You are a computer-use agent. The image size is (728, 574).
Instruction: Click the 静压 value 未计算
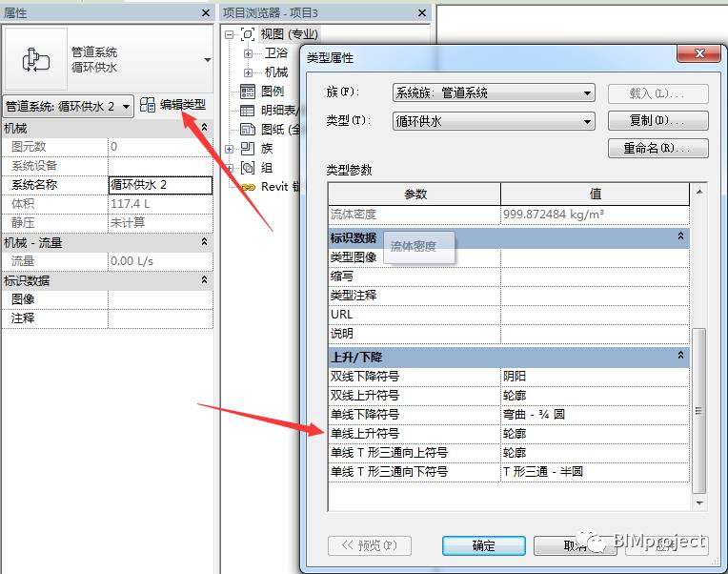coord(160,223)
